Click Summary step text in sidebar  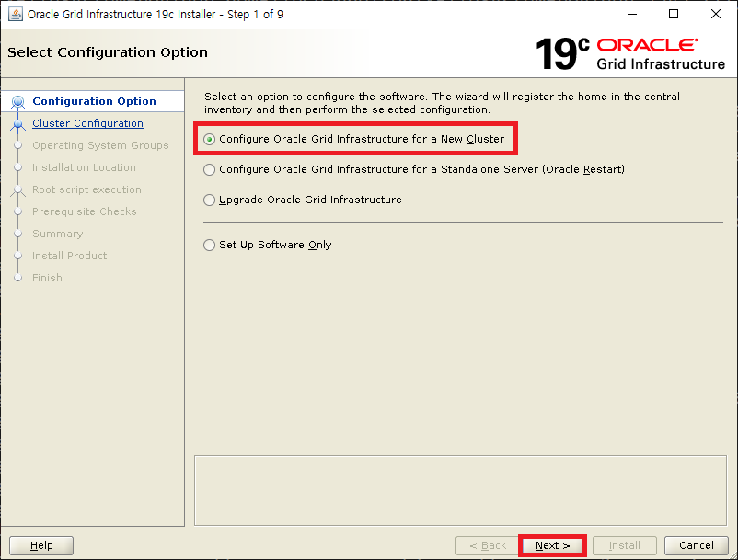pyautogui.click(x=57, y=234)
